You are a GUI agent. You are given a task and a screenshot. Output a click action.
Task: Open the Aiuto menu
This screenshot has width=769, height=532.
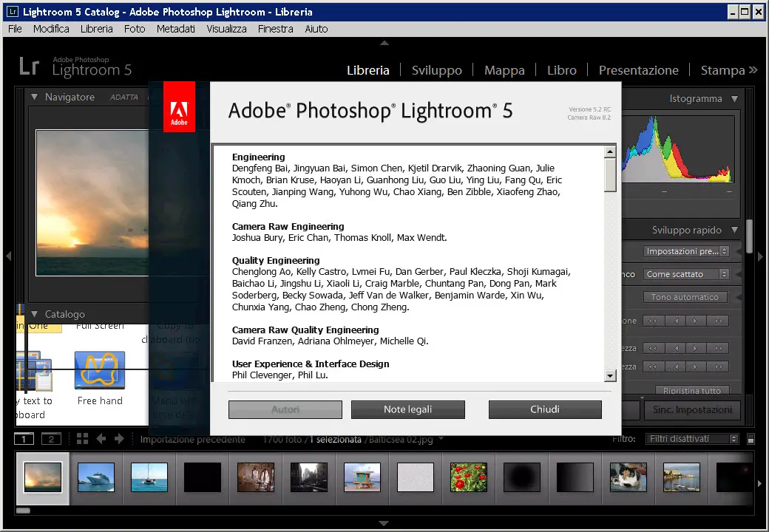316,29
